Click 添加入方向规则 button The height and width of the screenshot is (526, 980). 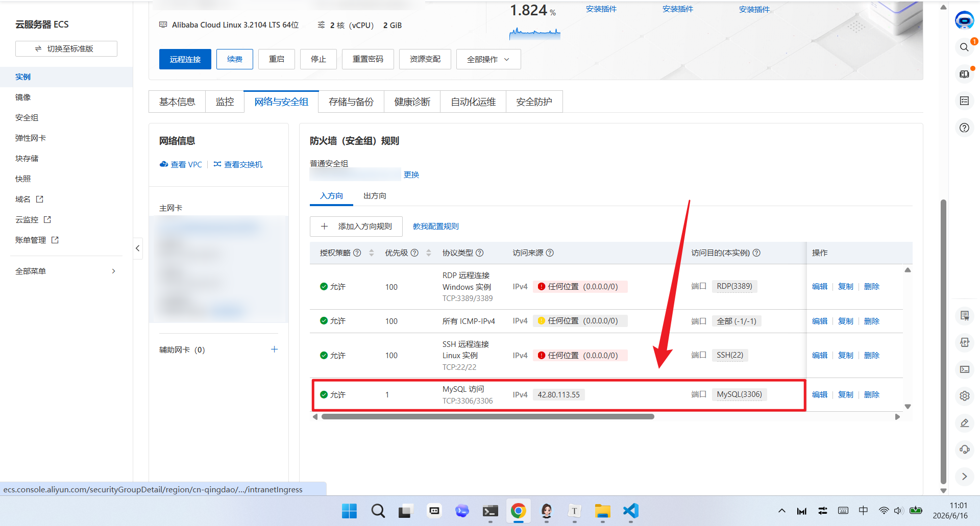(x=356, y=227)
